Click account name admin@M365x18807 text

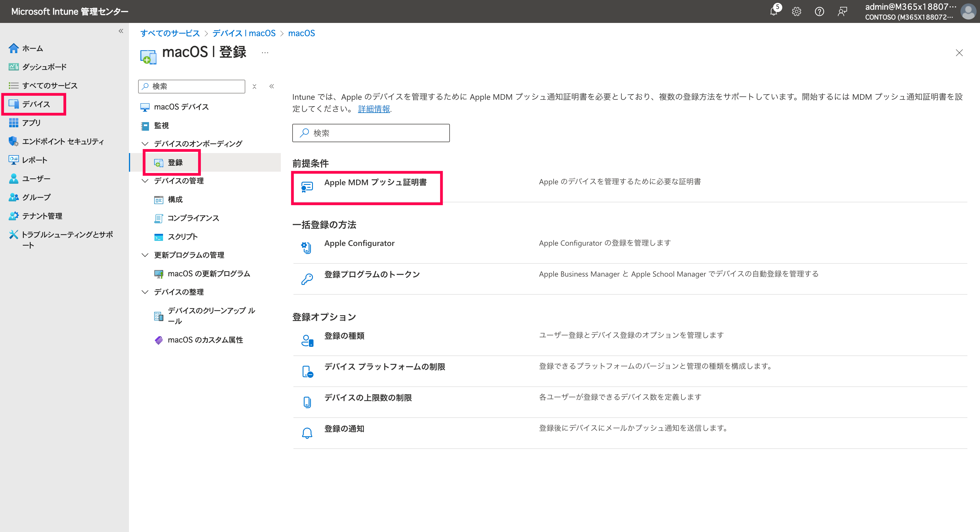point(910,7)
